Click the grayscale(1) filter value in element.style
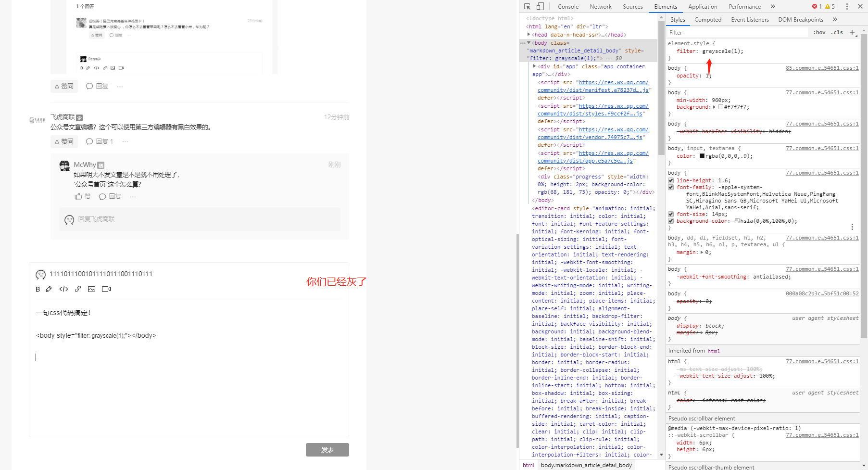The width and height of the screenshot is (868, 470). [722, 51]
